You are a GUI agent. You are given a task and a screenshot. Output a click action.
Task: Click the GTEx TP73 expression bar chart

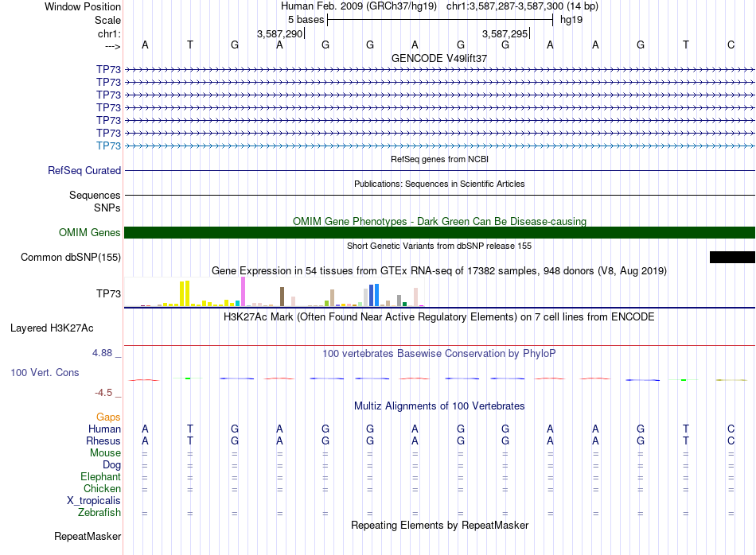point(274,292)
